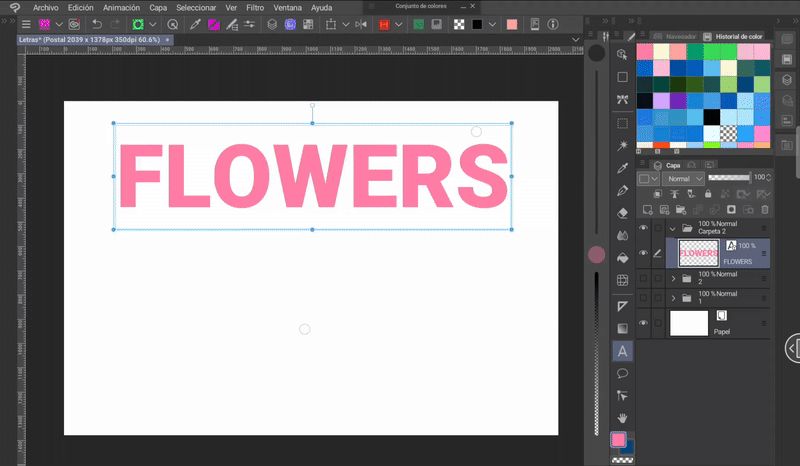
Task: Hide the FLOWERS text layer
Action: (x=643, y=254)
